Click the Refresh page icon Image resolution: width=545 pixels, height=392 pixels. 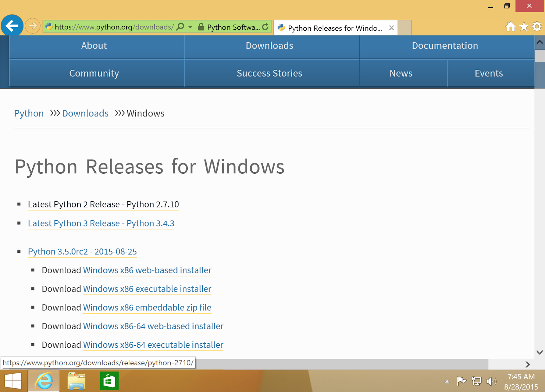[265, 27]
